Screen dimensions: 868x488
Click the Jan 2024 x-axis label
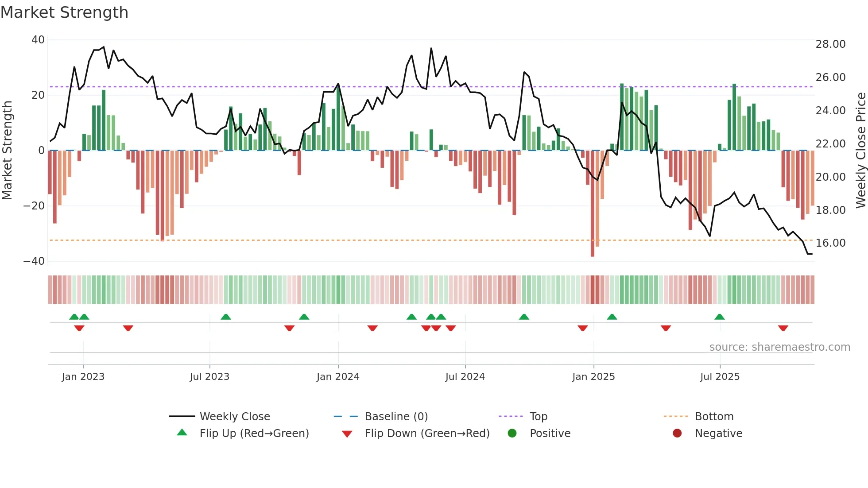pos(338,377)
